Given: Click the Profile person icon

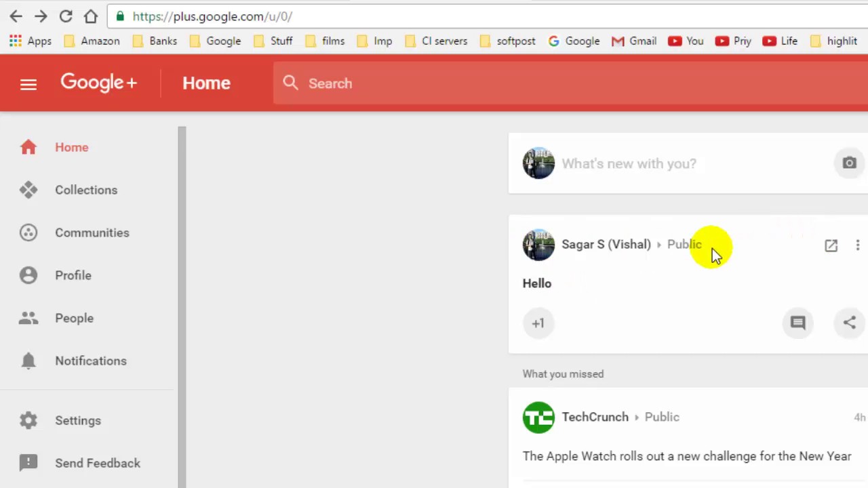Looking at the screenshot, I should point(28,275).
